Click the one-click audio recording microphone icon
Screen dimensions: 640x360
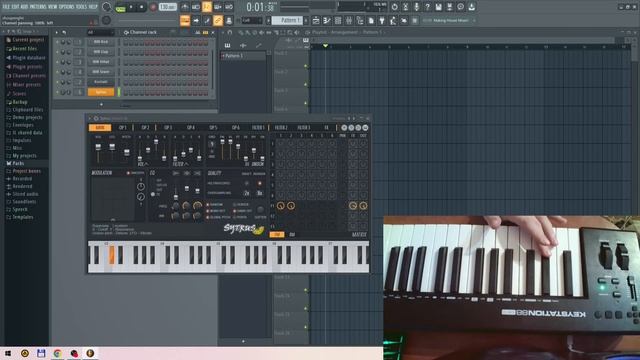416,7
